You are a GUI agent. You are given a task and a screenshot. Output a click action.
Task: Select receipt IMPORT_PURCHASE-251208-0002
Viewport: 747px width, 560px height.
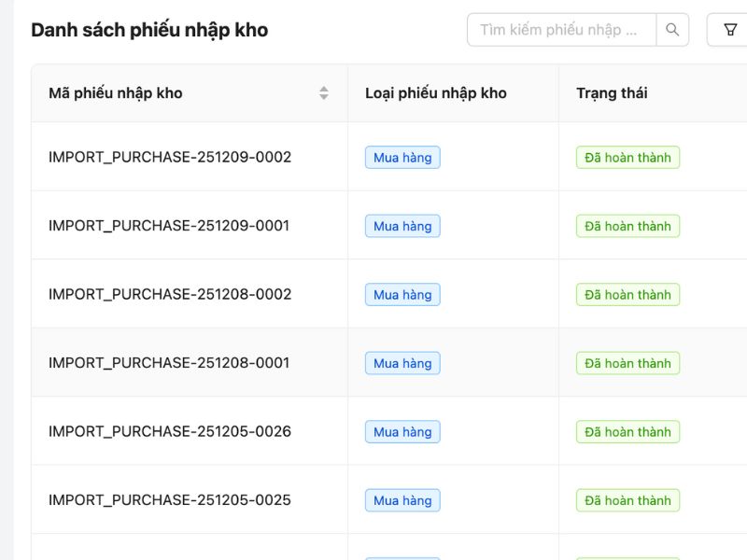[170, 294]
